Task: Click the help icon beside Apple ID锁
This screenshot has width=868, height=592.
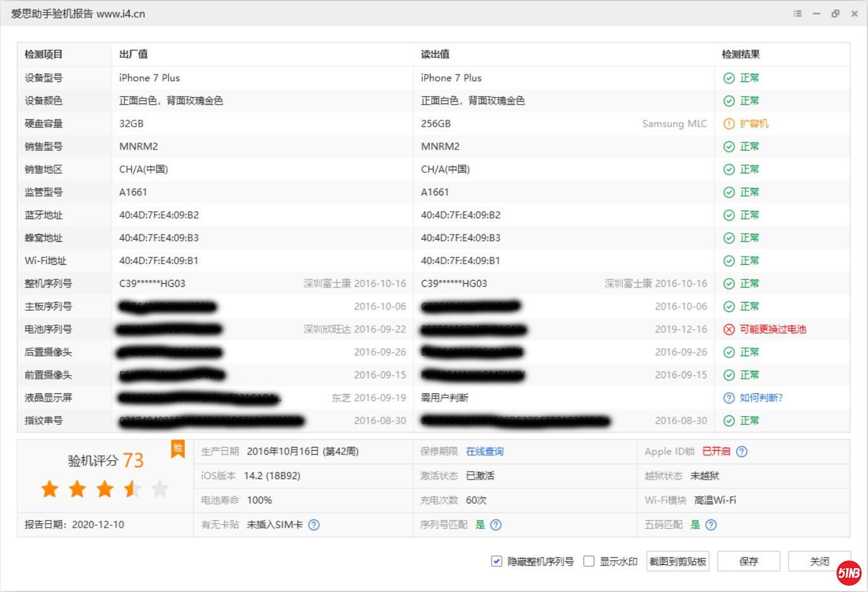Action: pos(742,451)
